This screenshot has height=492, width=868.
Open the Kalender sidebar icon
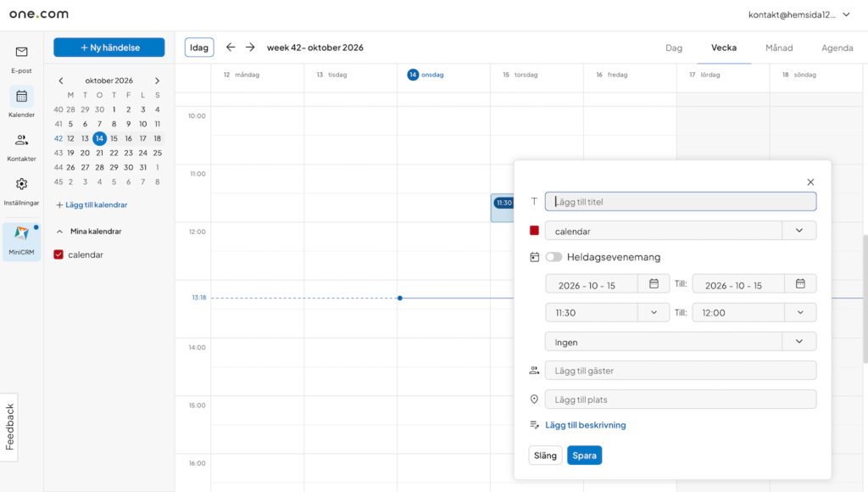(x=21, y=97)
